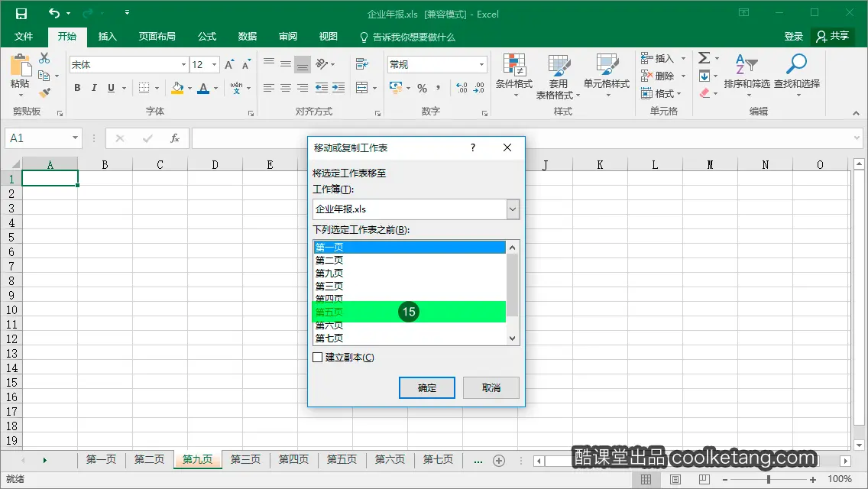Switch to Page Layout view icon
The width and height of the screenshot is (868, 489).
click(675, 479)
